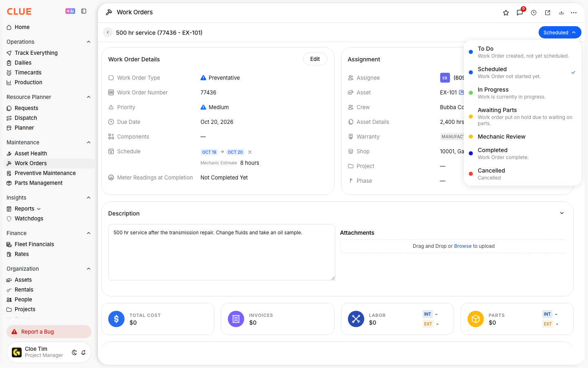Click the EB assignee avatar
588x368 pixels.
[x=445, y=78]
